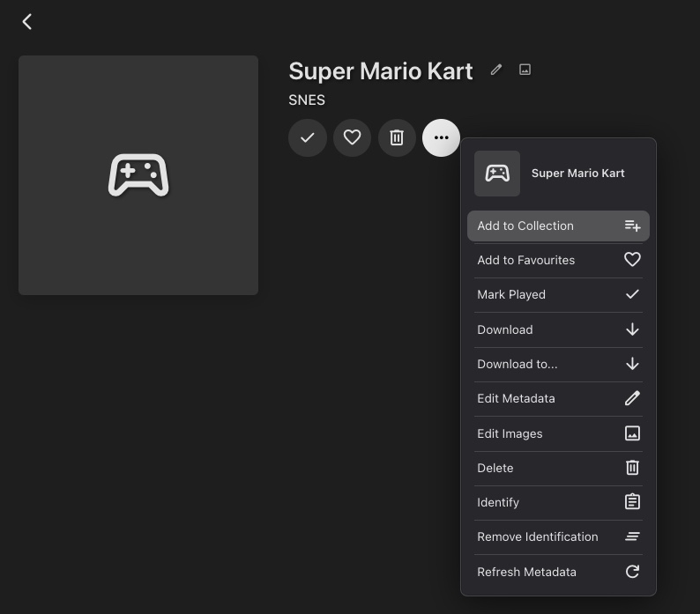
Task: Click the round trash delete button
Action: pos(397,137)
